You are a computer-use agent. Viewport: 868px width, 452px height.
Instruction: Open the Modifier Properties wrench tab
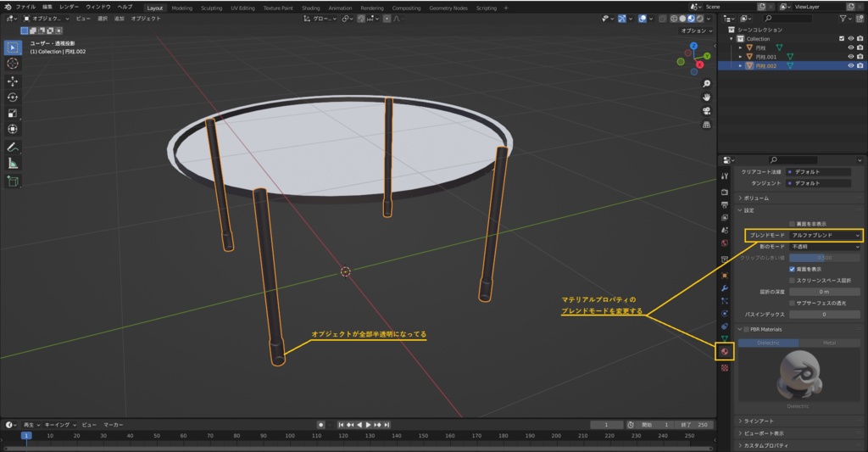click(724, 288)
